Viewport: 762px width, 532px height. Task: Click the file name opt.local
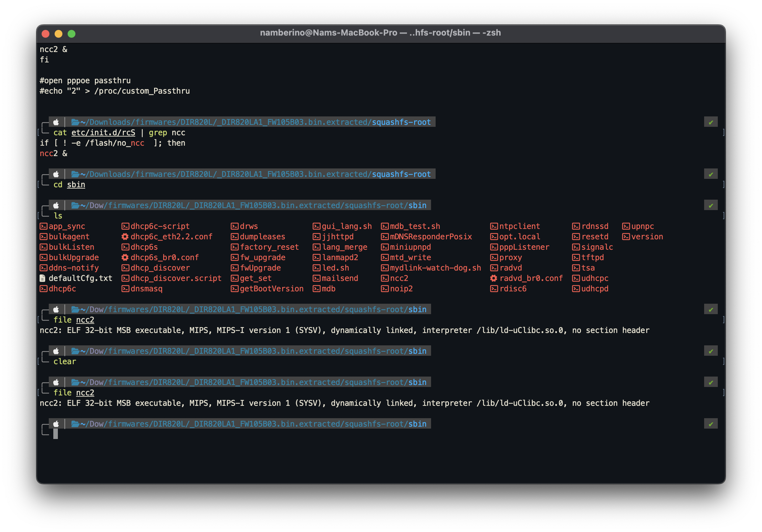[x=519, y=237]
